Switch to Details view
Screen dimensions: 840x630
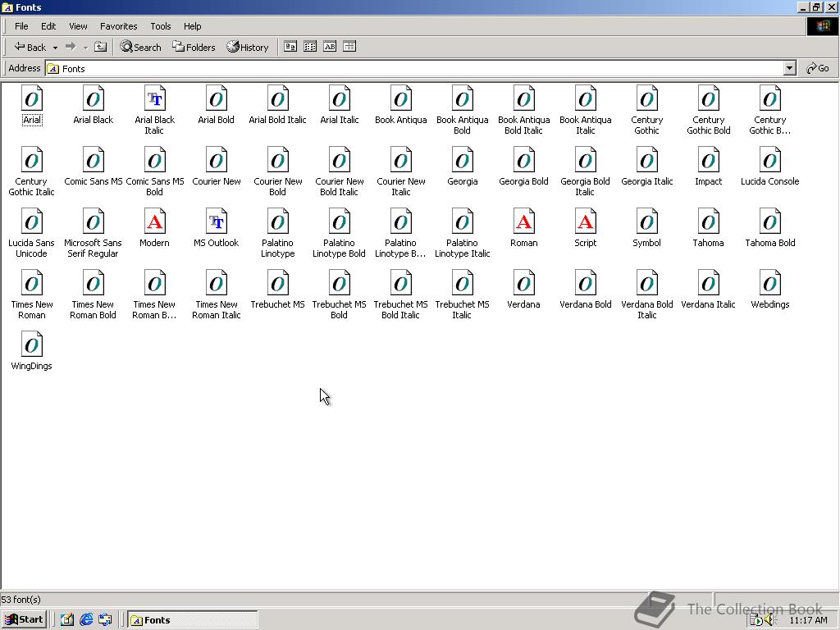[349, 47]
